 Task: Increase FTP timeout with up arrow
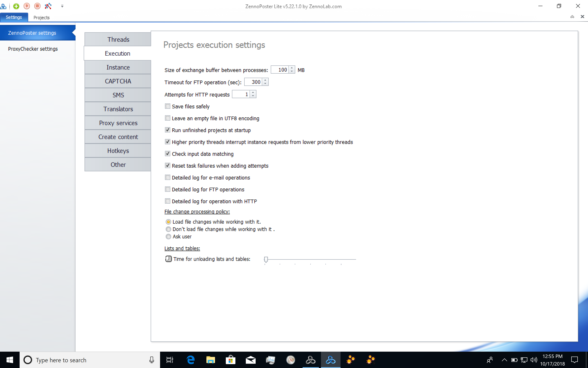coord(265,80)
